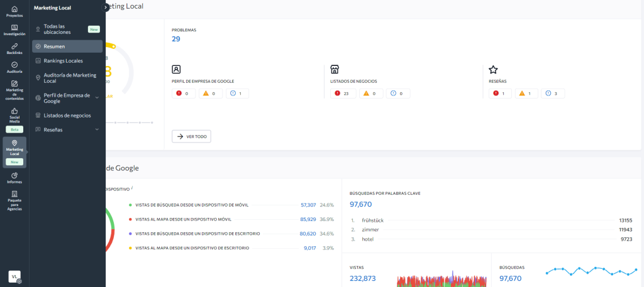The width and height of the screenshot is (644, 287).
Task: Open the Investigación sidebar icon
Action: coord(14,30)
